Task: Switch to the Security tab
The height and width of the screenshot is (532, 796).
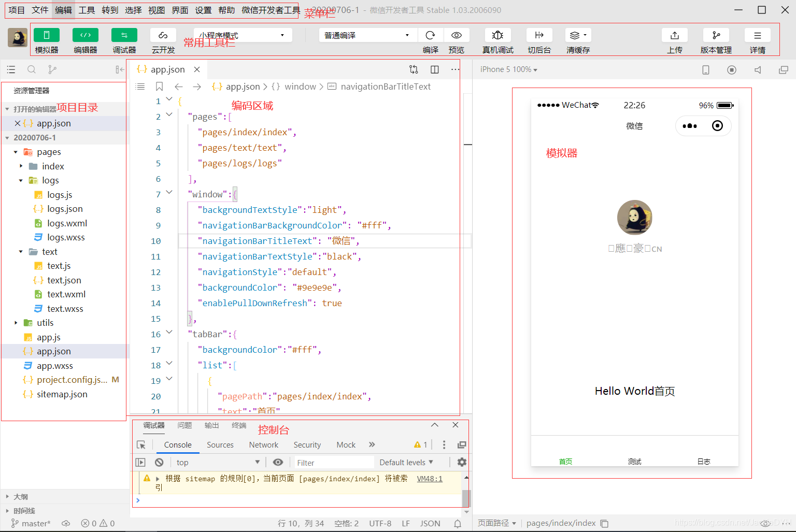Action: (307, 445)
